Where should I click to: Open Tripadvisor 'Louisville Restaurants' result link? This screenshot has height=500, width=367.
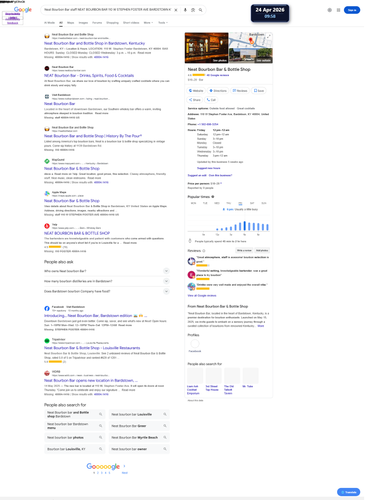(x=92, y=348)
